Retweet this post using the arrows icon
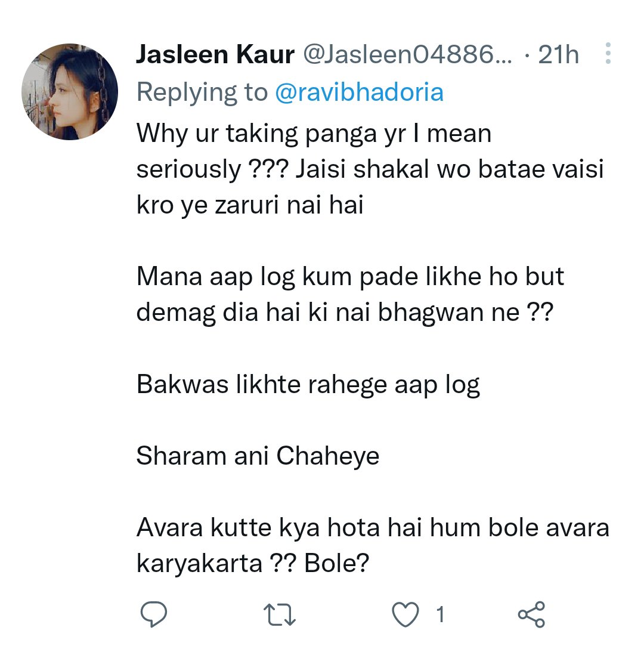This screenshot has height=649, width=644. point(280,614)
